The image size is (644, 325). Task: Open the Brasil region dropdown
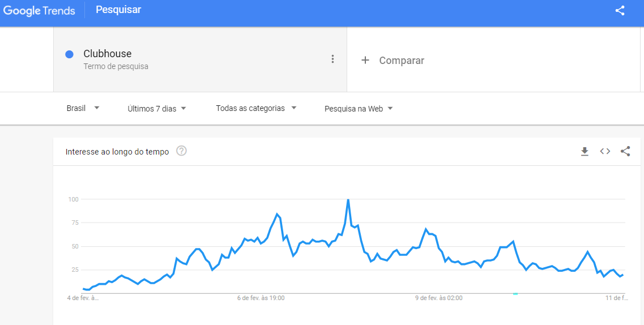pos(83,108)
